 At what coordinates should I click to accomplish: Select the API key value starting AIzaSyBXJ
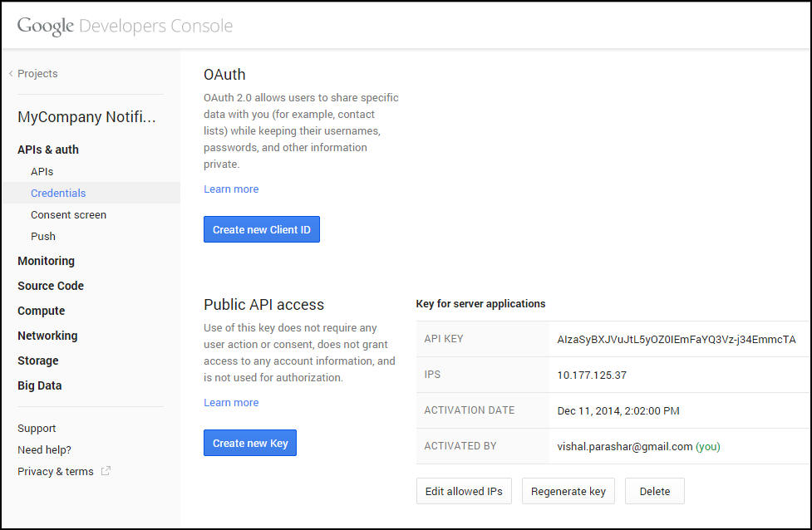(x=677, y=340)
